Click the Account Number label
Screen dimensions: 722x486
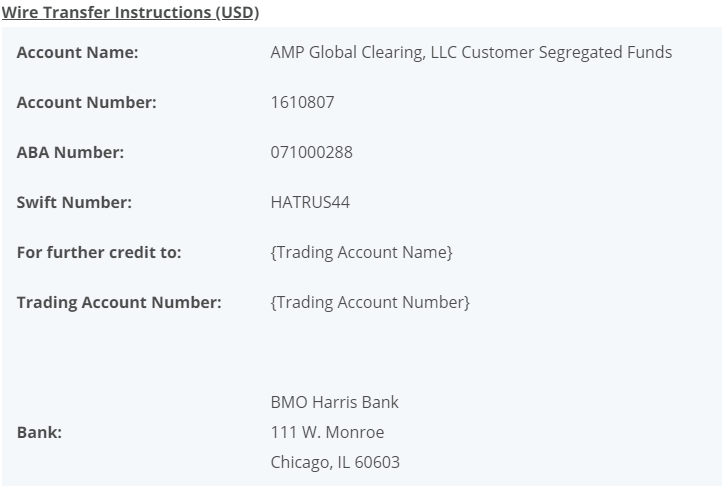(x=87, y=102)
